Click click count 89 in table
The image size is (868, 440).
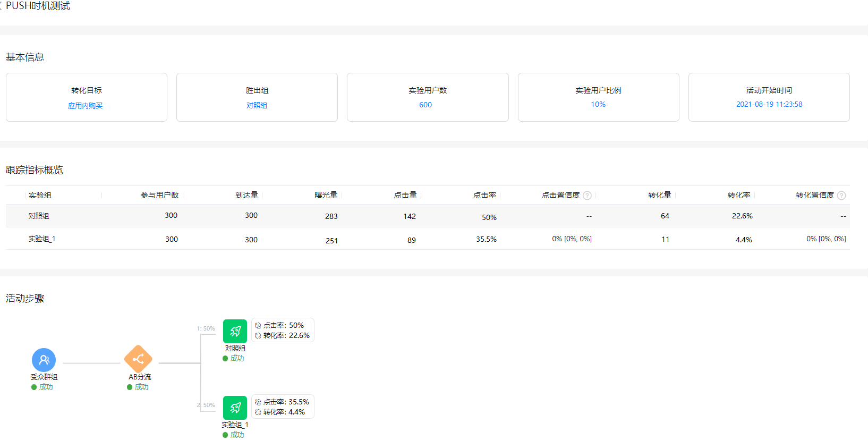[x=412, y=240]
